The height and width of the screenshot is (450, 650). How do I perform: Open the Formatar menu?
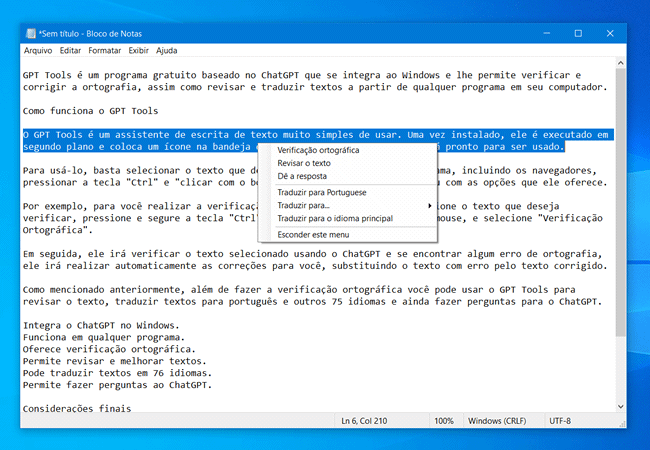click(x=104, y=51)
